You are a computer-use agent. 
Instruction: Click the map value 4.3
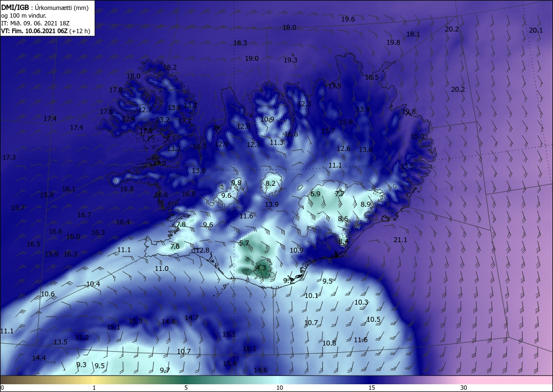[260, 268]
